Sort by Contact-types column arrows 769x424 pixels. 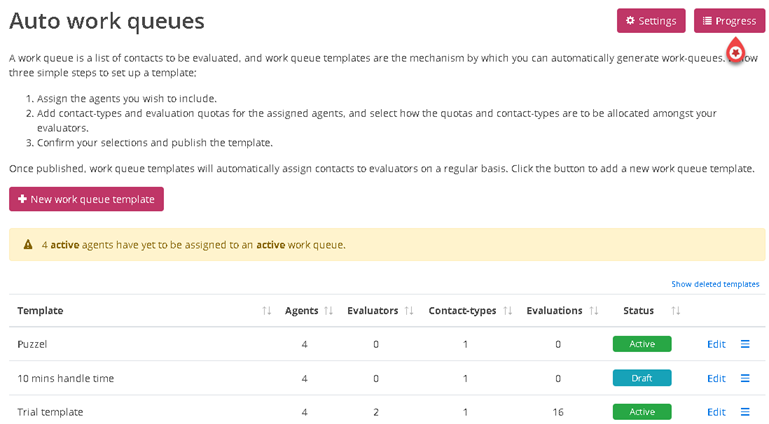[507, 311]
